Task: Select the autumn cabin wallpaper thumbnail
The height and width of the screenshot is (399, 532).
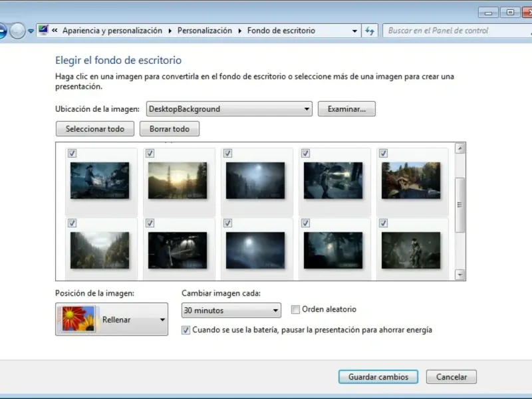Action: pyautogui.click(x=411, y=180)
